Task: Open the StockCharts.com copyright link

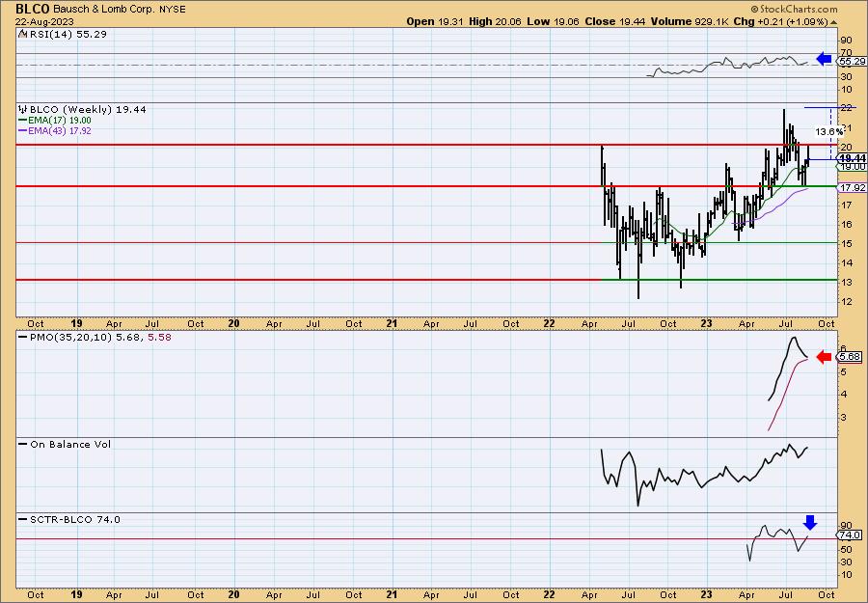Action: point(794,9)
